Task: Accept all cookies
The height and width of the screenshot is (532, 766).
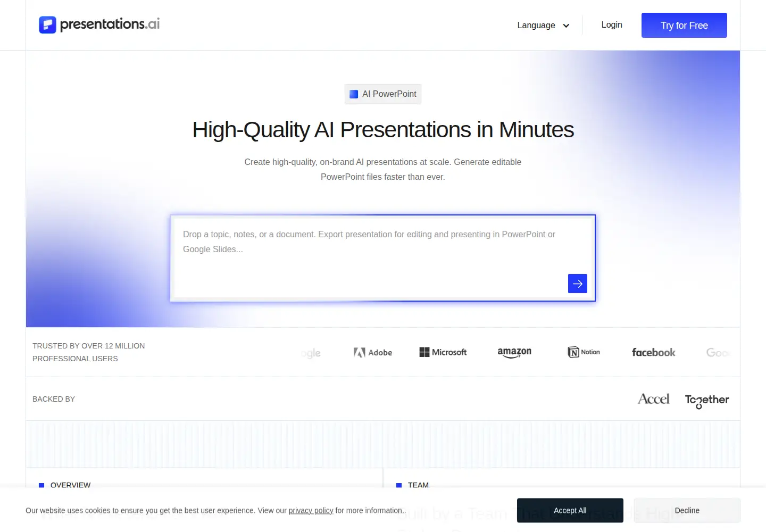Action: pyautogui.click(x=570, y=510)
